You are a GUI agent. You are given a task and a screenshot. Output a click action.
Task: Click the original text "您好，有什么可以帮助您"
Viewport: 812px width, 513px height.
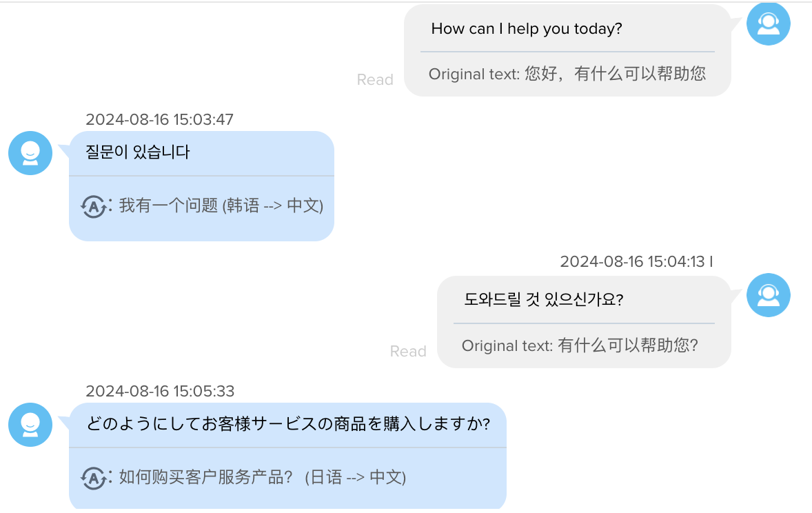tap(616, 74)
